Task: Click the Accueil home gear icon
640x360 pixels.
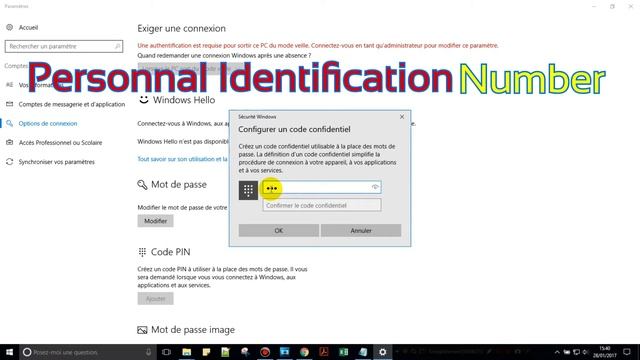Action: [9, 27]
